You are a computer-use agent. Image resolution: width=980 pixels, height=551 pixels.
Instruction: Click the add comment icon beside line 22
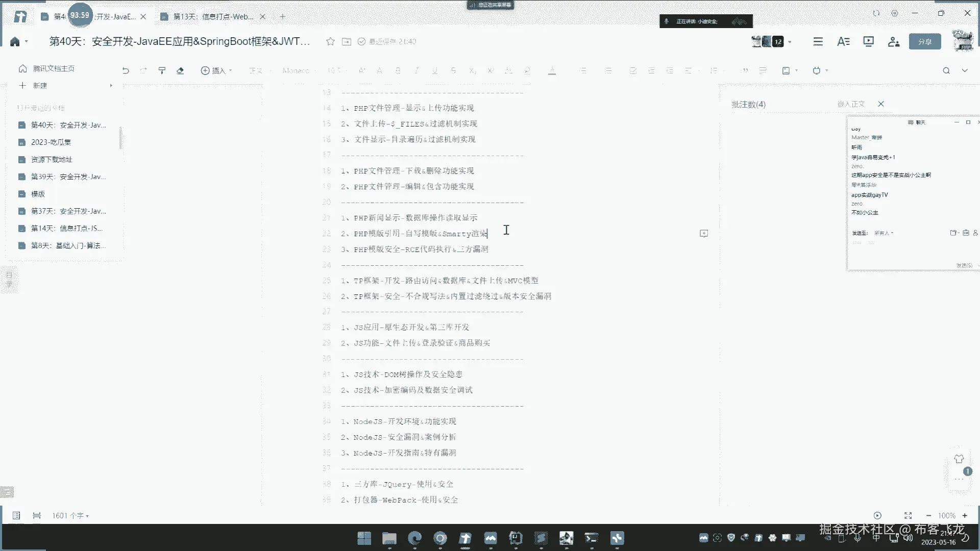click(704, 234)
